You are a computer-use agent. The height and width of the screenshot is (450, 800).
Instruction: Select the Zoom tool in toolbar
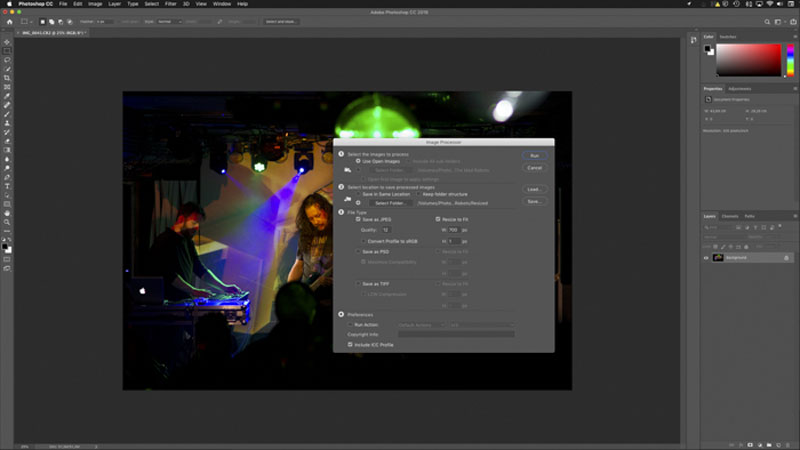pyautogui.click(x=7, y=222)
